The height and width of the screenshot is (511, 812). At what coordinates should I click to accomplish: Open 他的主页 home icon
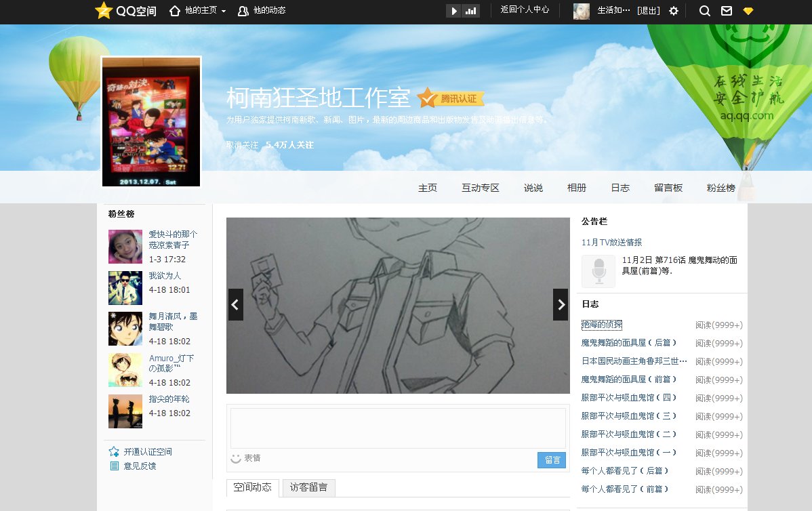pos(175,11)
